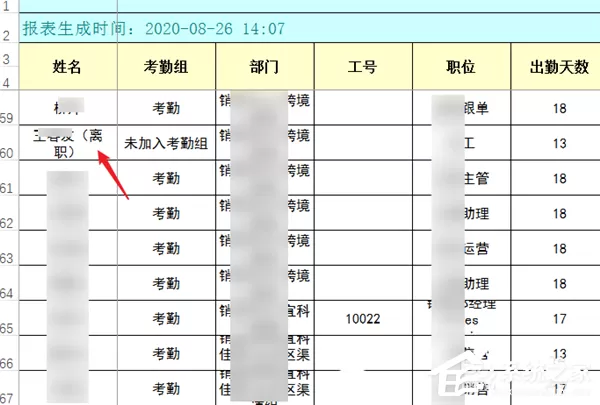This screenshot has height=405, width=600.
Task: Select row header 60
Action: [9, 142]
